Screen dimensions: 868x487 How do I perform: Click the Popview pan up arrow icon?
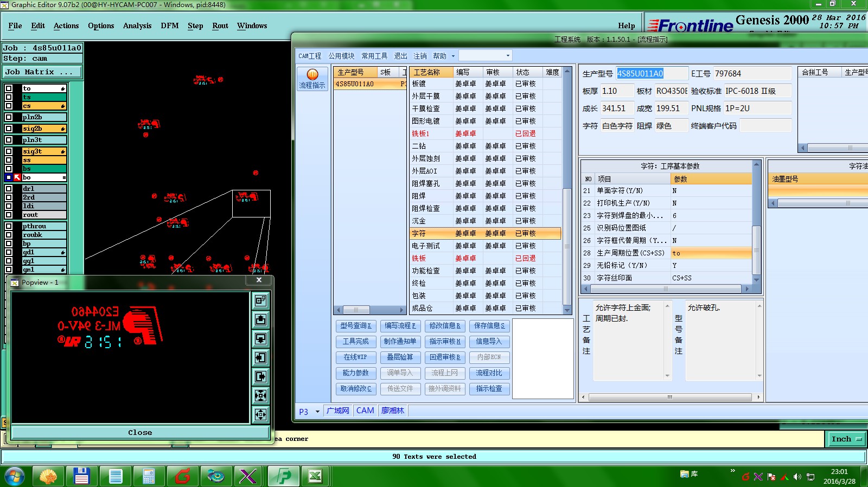261,319
